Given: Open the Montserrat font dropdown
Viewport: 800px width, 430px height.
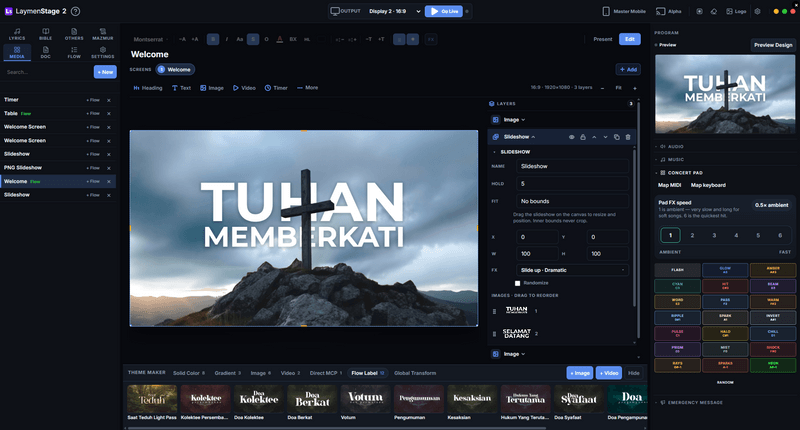Looking at the screenshot, I should point(151,39).
